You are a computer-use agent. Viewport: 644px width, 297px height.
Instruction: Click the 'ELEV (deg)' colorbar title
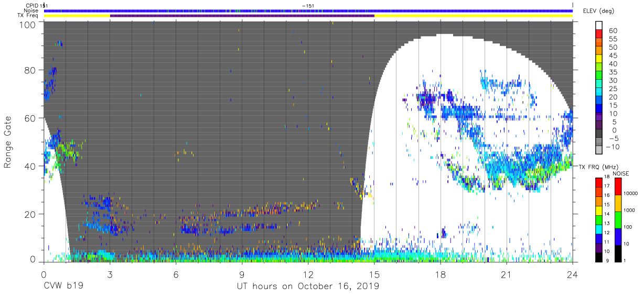(599, 11)
